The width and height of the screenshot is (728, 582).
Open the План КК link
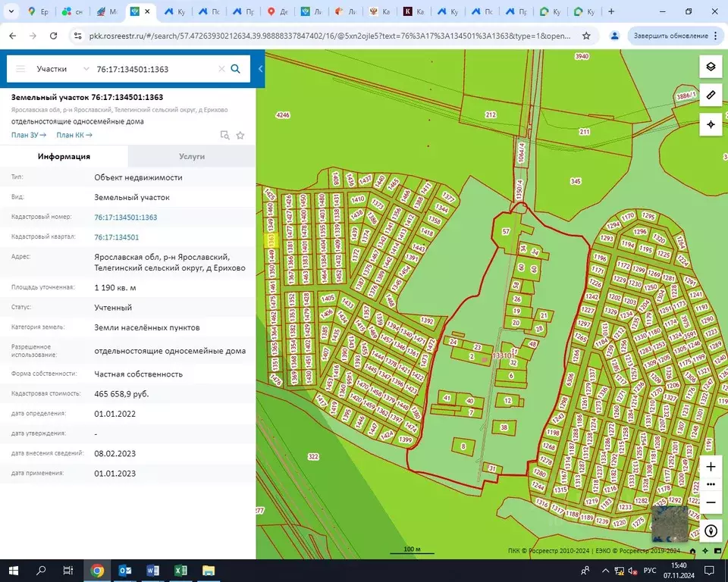(74, 135)
